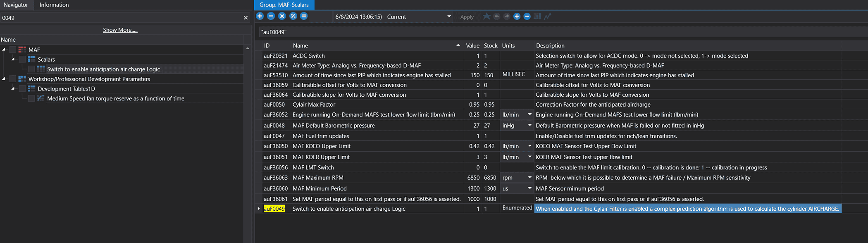
Task: Click the grid icon beside Development Tables1D
Action: (31, 89)
